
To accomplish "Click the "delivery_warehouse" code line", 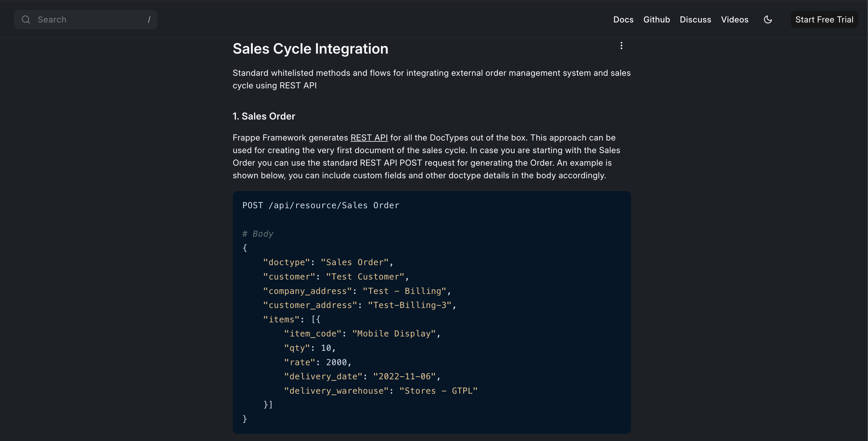I will pos(381,391).
